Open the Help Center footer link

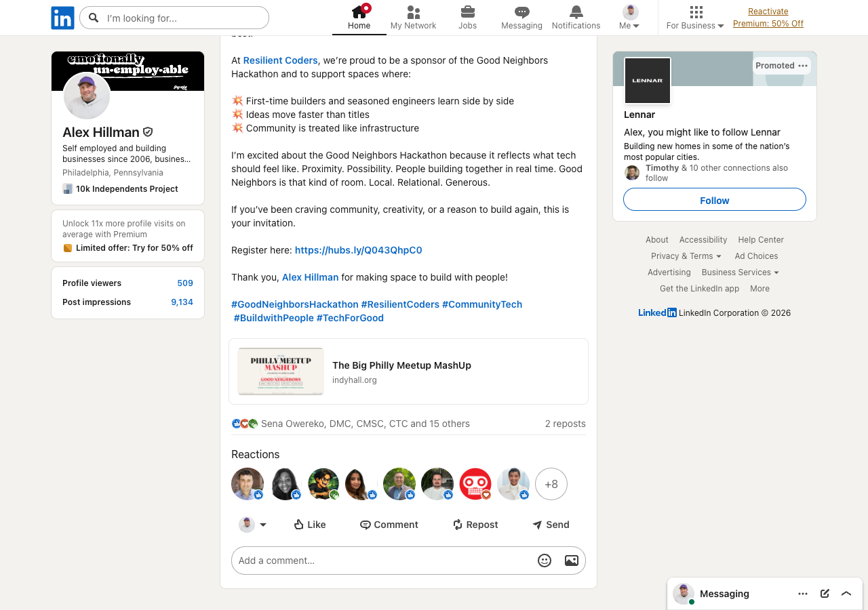pyautogui.click(x=761, y=240)
